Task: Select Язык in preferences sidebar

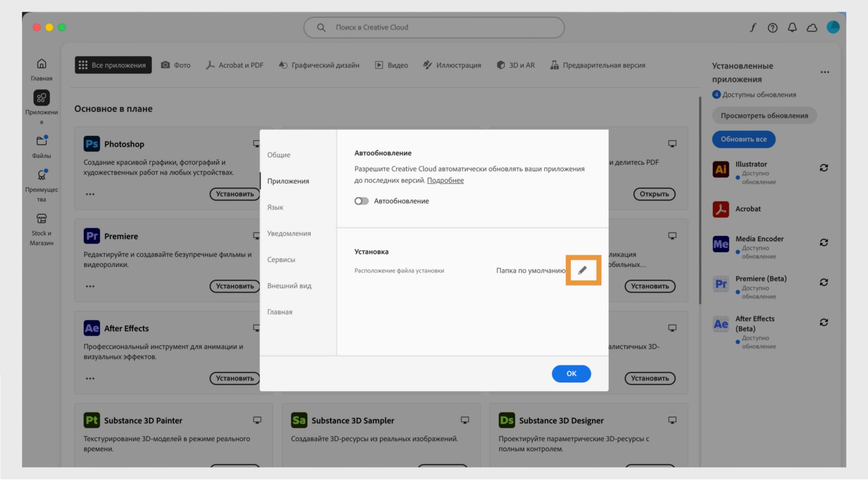Action: pyautogui.click(x=275, y=207)
